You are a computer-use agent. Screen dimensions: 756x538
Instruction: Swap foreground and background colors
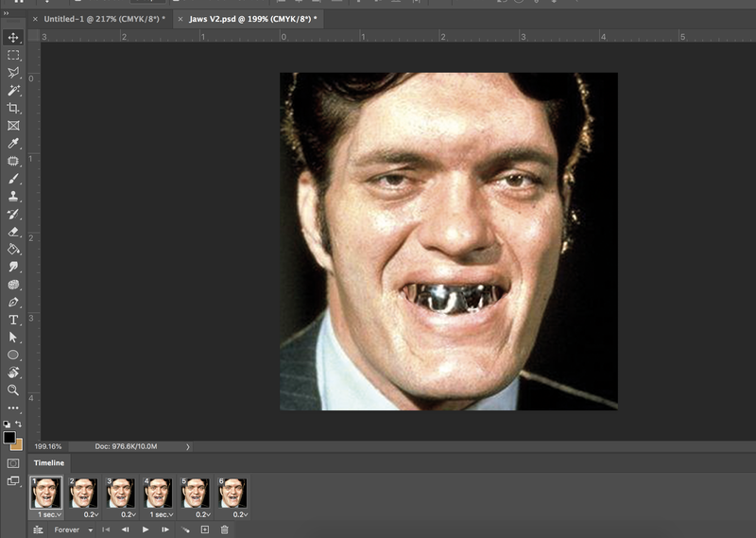click(x=18, y=425)
